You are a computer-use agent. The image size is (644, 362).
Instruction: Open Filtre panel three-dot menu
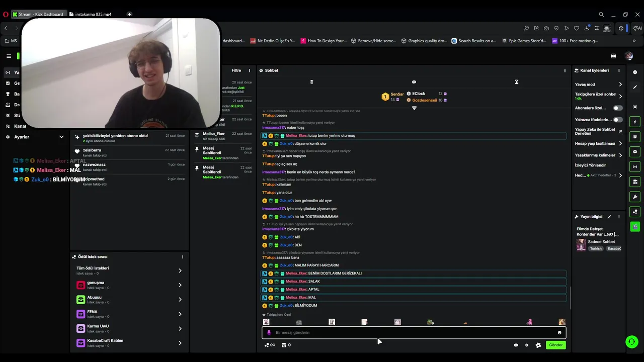coord(249,70)
